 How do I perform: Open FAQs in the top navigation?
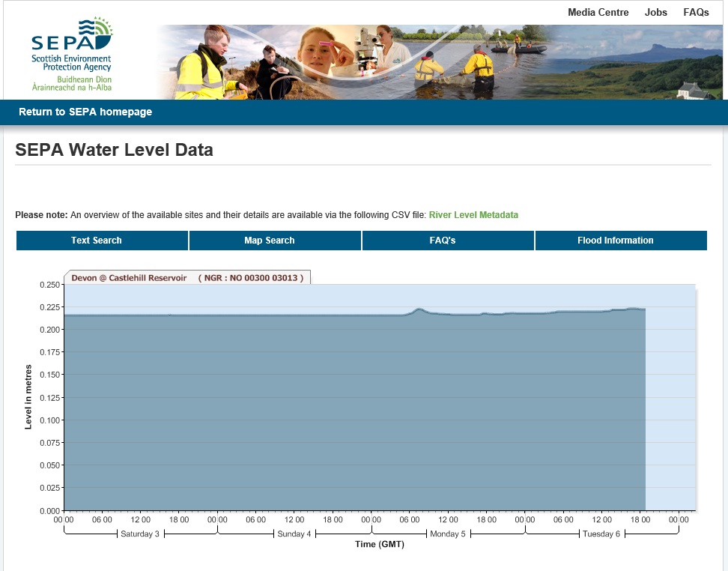[x=696, y=12]
